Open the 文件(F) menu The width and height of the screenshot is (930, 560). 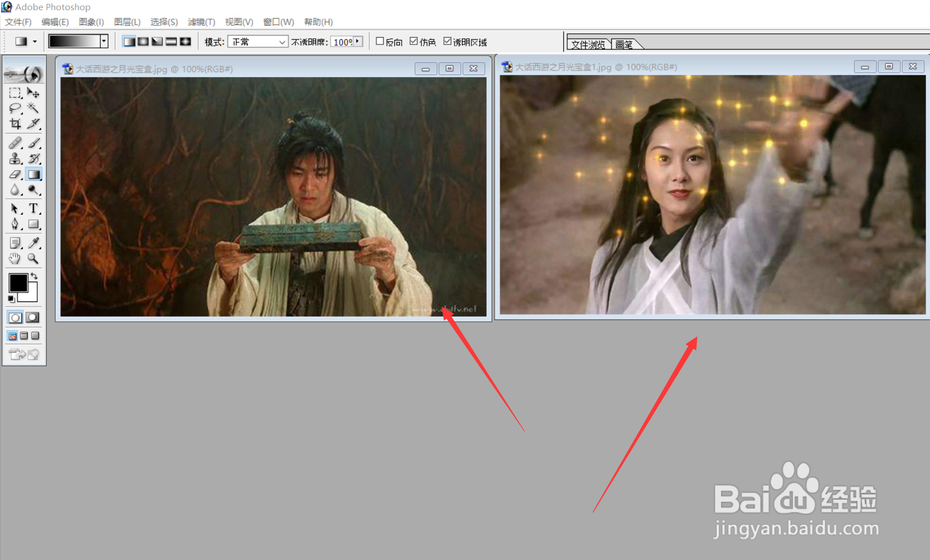[18, 22]
